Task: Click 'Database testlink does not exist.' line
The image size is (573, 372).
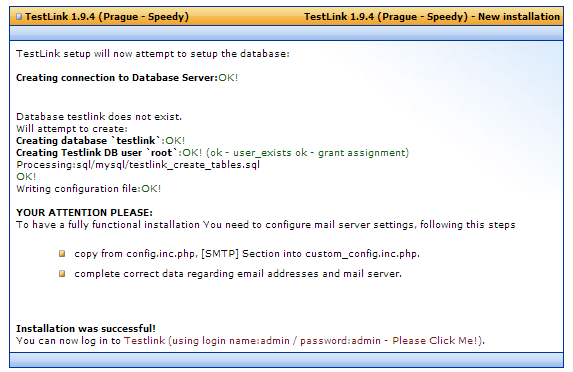Action: point(99,117)
